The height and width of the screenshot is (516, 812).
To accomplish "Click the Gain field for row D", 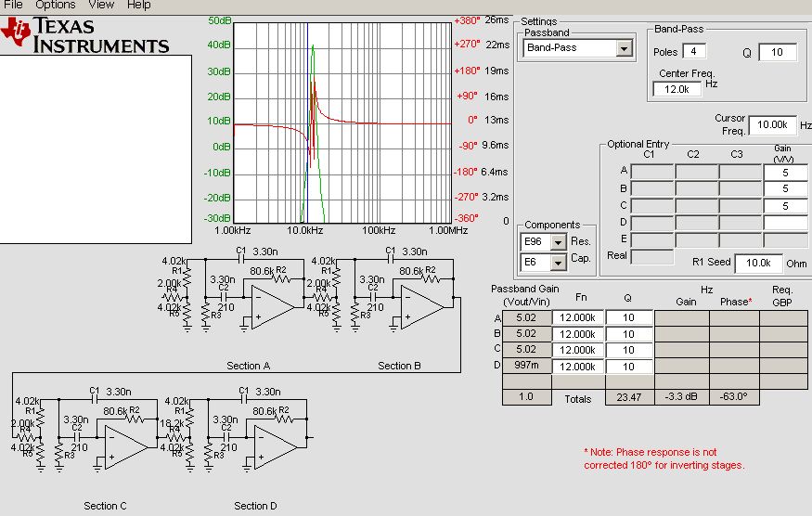I will pyautogui.click(x=785, y=223).
